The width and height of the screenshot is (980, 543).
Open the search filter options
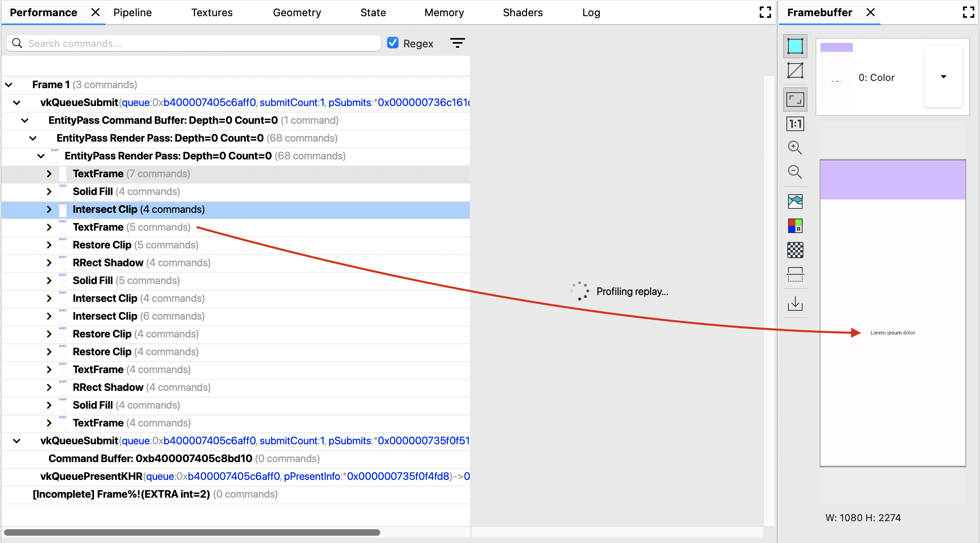[457, 42]
